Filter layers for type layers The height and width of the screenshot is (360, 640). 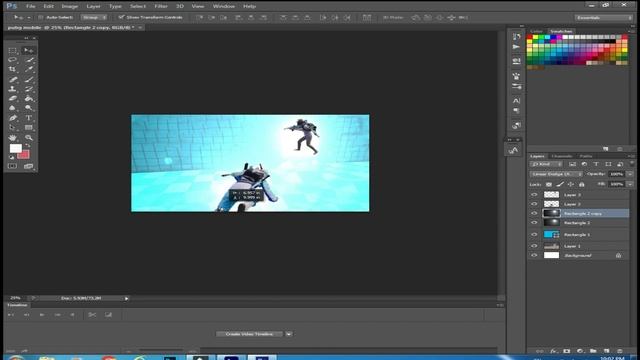[596, 164]
